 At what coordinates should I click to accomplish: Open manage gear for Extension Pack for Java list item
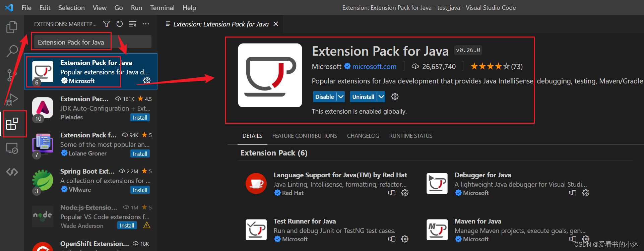[147, 80]
